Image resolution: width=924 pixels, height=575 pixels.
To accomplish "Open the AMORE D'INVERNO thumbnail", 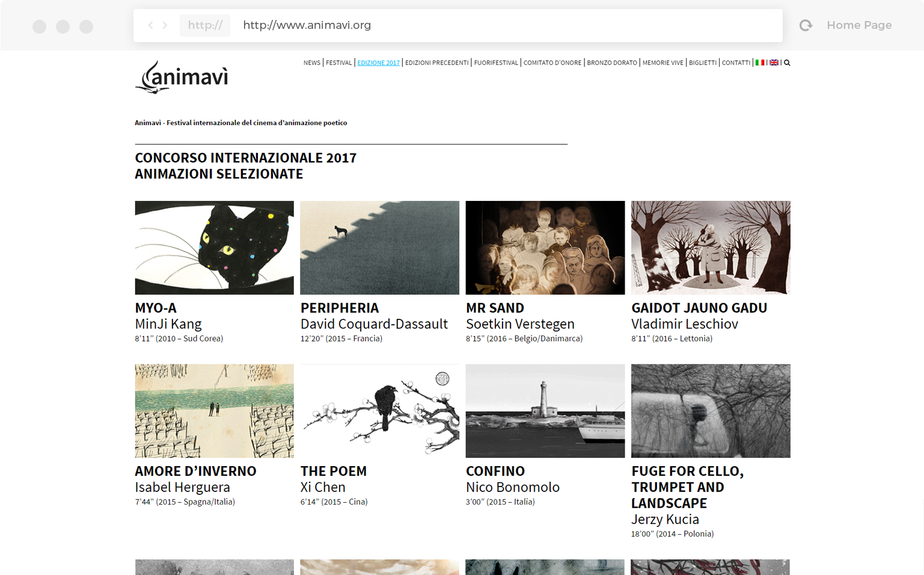I will 214,411.
